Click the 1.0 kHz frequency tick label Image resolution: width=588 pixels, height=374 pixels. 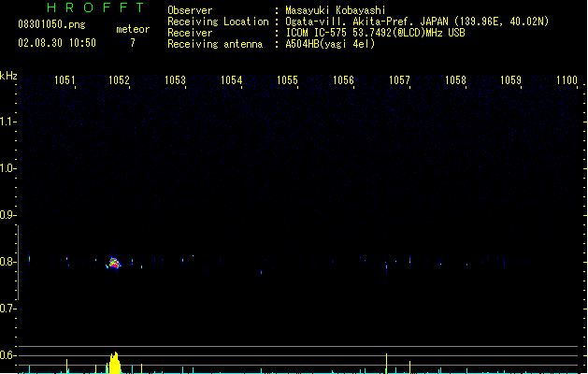(x=7, y=168)
